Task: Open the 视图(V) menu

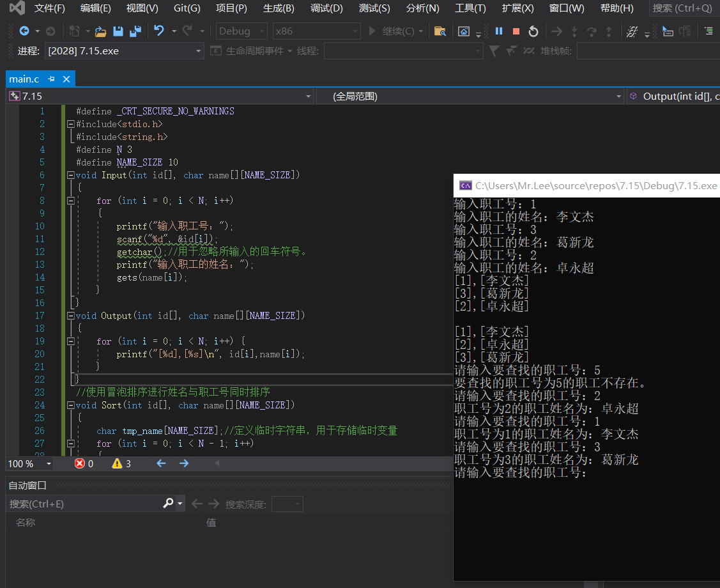Action: [x=142, y=8]
